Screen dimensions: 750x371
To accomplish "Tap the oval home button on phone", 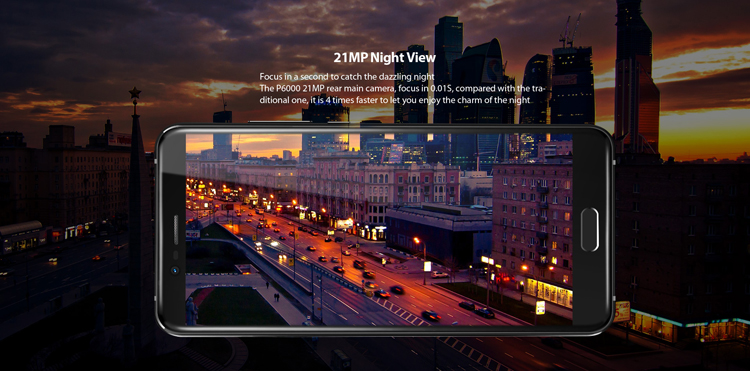I will pyautogui.click(x=589, y=229).
